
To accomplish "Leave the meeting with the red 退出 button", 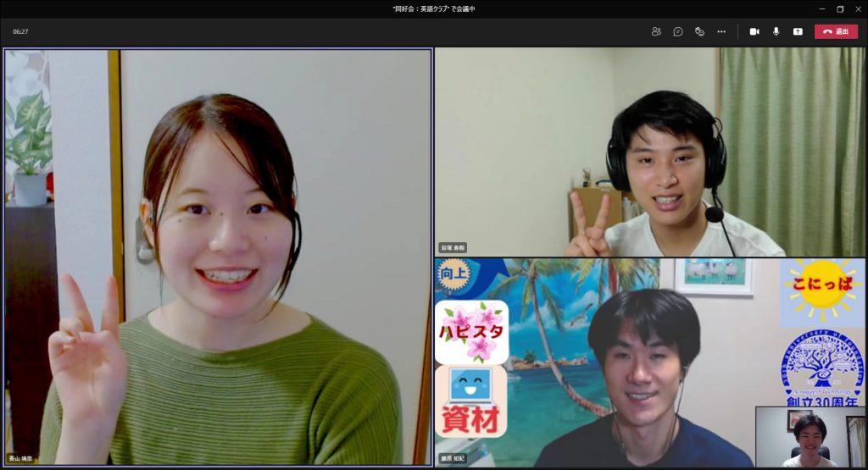I will pos(836,31).
